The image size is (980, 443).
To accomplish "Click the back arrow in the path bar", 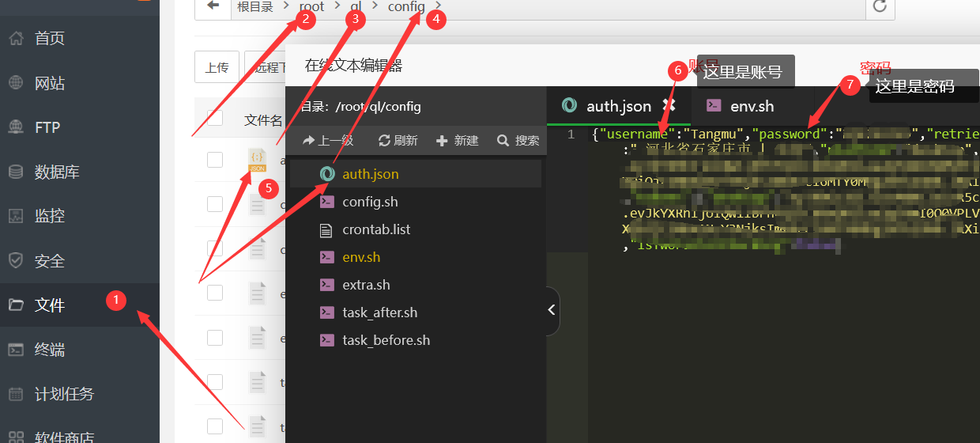I will tap(213, 6).
